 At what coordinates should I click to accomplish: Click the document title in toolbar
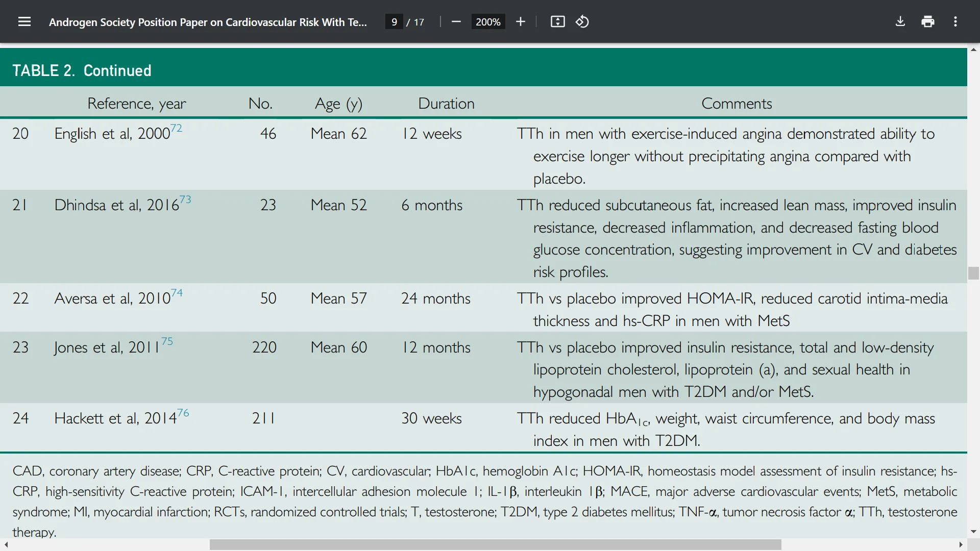pyautogui.click(x=208, y=22)
